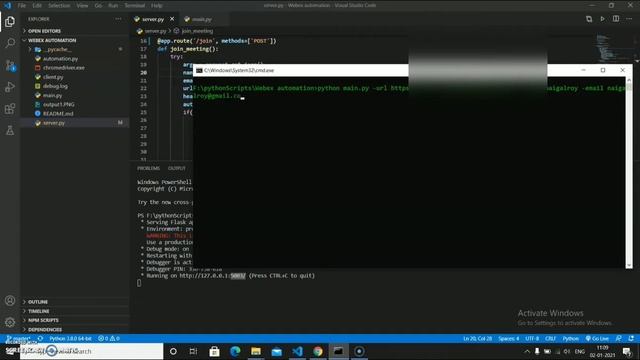Screen dimensions: 640x360
Task: Open the Accounts icon in activity bar
Action: (10, 300)
